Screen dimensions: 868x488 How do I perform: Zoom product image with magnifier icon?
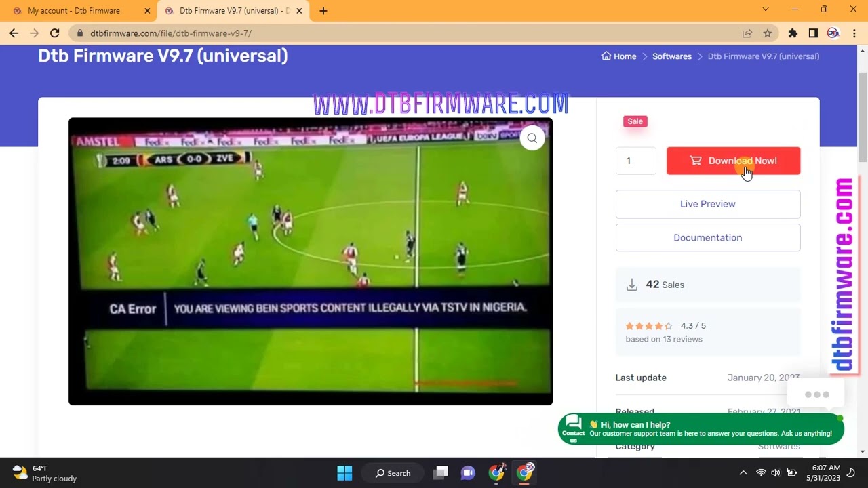[x=532, y=138]
